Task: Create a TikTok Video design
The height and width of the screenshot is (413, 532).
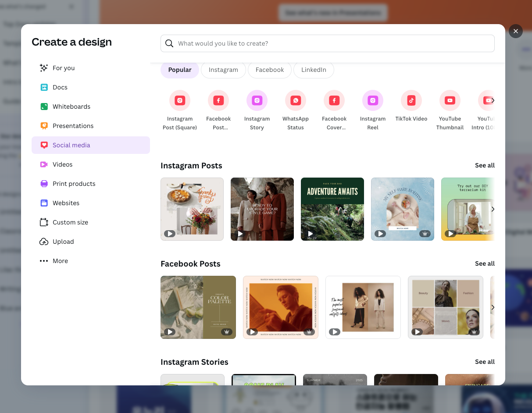Action: tap(411, 106)
